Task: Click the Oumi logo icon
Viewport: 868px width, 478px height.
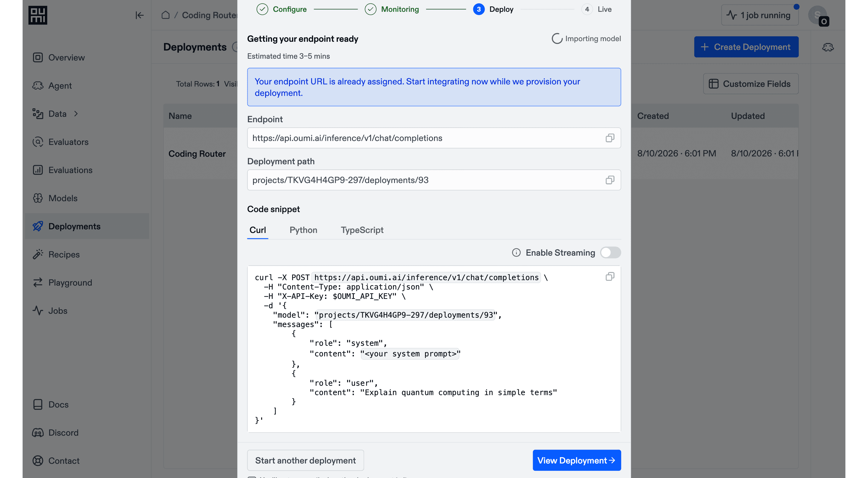Action: [x=38, y=15]
